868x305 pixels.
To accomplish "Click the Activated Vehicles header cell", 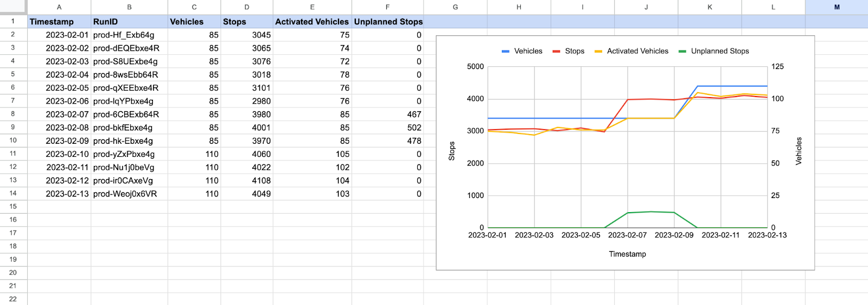I will click(312, 22).
